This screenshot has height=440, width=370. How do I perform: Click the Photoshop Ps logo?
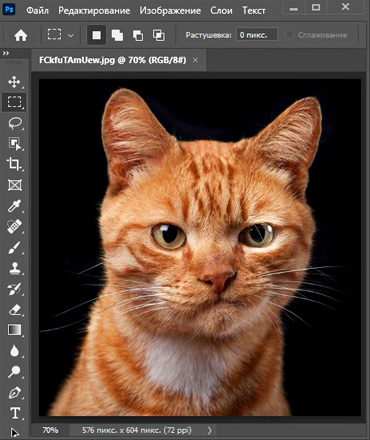[9, 9]
